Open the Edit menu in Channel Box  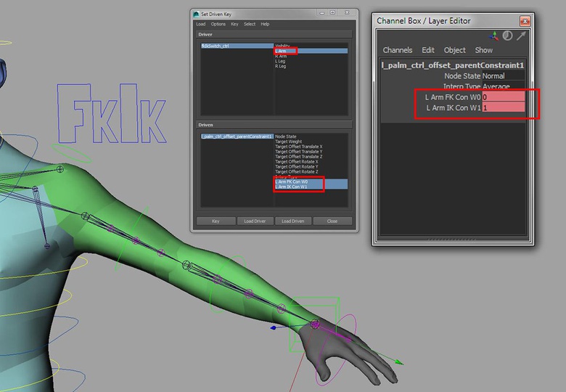428,50
